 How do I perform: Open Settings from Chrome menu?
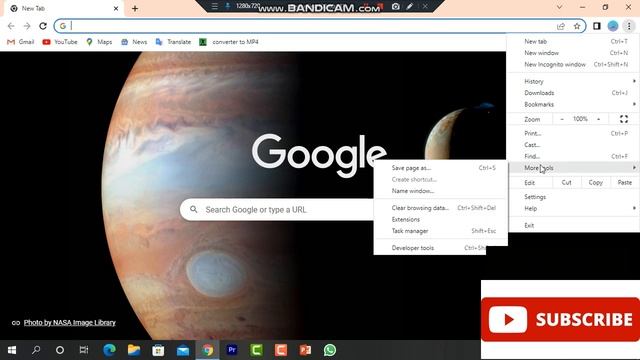point(573,197)
